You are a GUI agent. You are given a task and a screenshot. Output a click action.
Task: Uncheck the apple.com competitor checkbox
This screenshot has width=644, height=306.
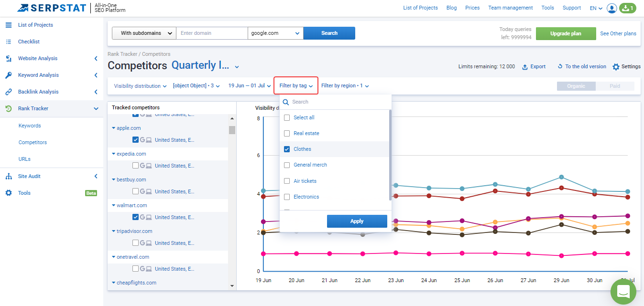[136, 140]
